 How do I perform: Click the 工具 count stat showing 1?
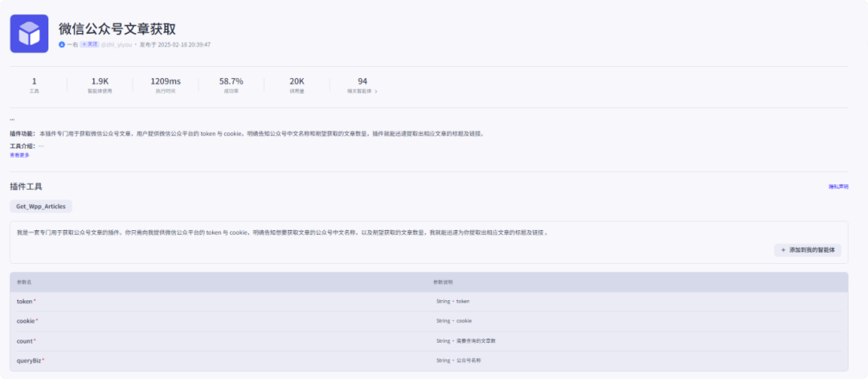35,84
